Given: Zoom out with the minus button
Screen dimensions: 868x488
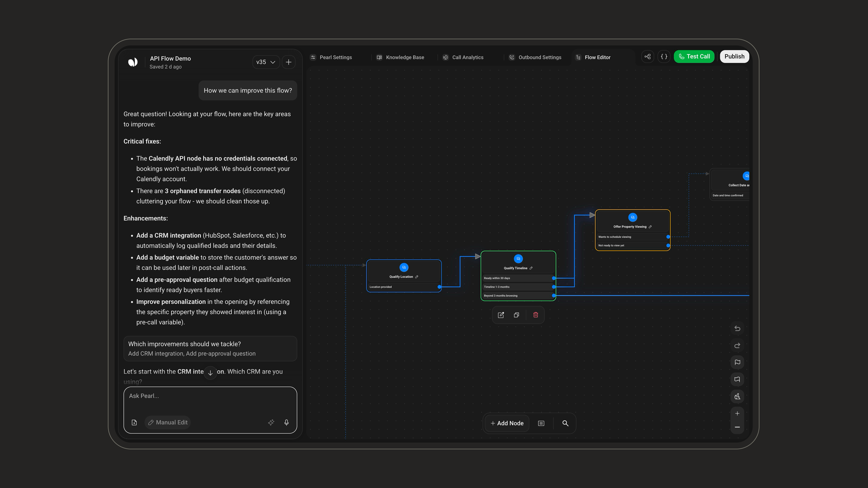Looking at the screenshot, I should pyautogui.click(x=737, y=427).
